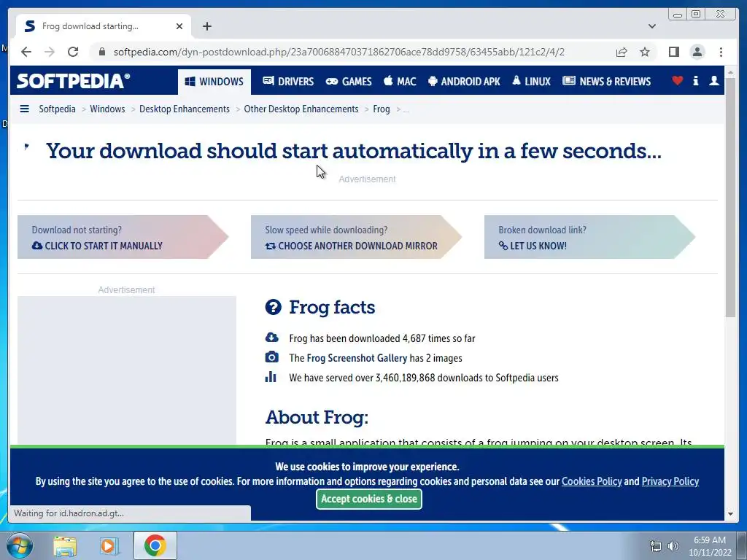Click the page vertical scrollbar thumb
The width and height of the screenshot is (747, 560).
730,197
